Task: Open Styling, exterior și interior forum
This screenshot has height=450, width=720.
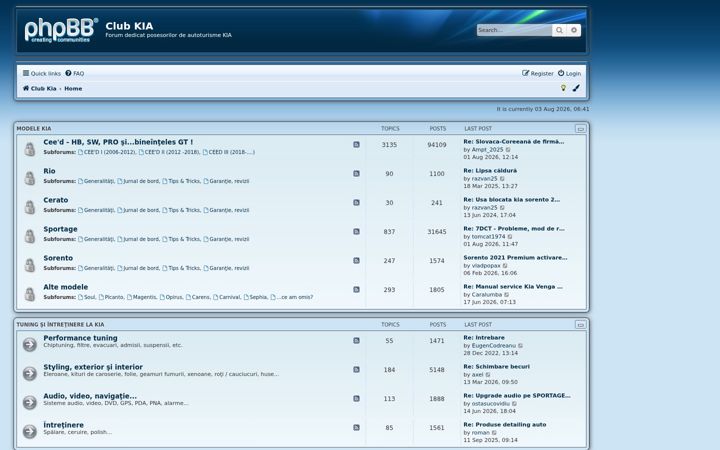Action: click(x=93, y=366)
